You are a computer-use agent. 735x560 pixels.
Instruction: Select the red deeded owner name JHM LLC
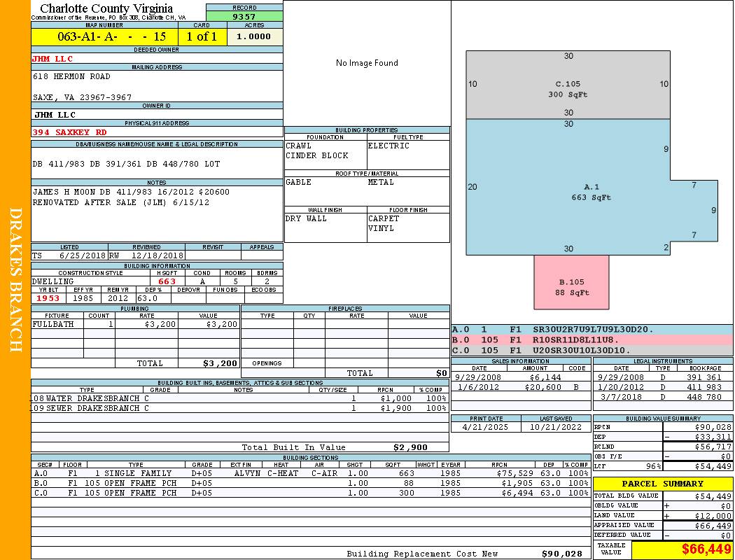(52, 59)
